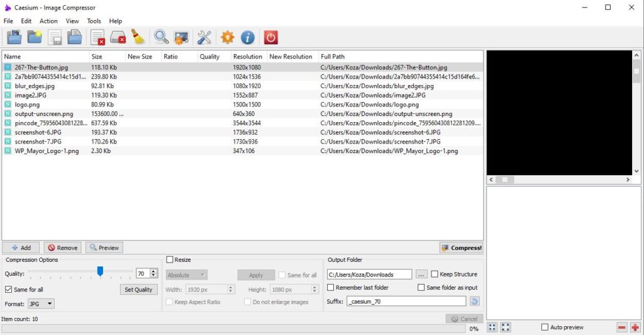Viewport: 644px width, 335px height.
Task: Click the Open Folder toolbar icon
Action: 35,37
